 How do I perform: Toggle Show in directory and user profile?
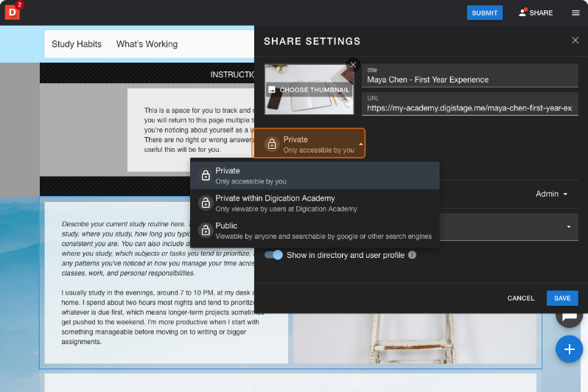273,255
